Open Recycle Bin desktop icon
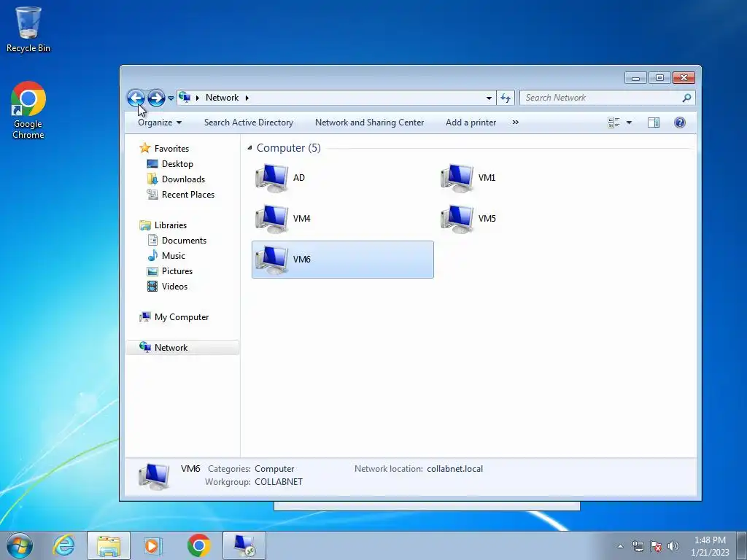Viewport: 747px width, 560px height. pos(28,29)
